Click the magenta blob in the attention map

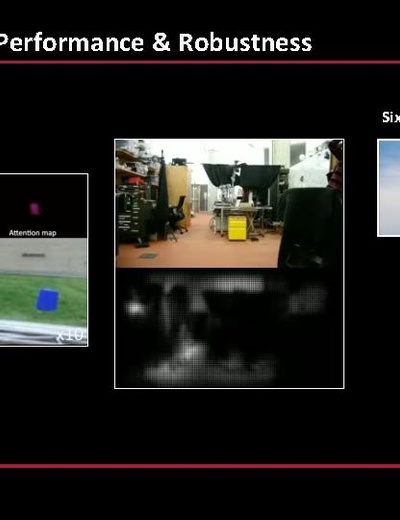click(35, 209)
